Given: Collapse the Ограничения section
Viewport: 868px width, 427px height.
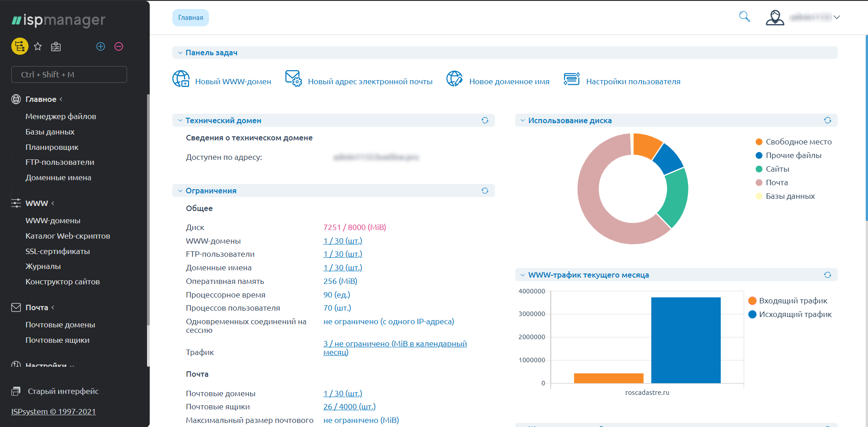Looking at the screenshot, I should coord(180,191).
